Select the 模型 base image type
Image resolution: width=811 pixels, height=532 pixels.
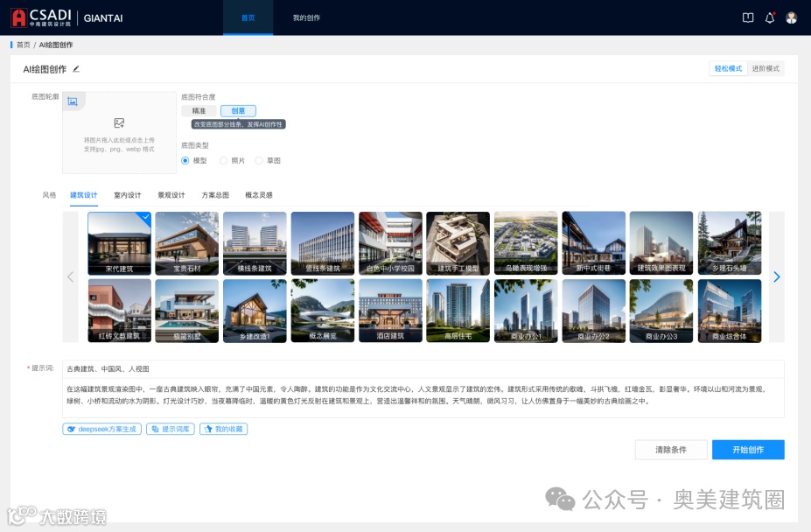194,160
